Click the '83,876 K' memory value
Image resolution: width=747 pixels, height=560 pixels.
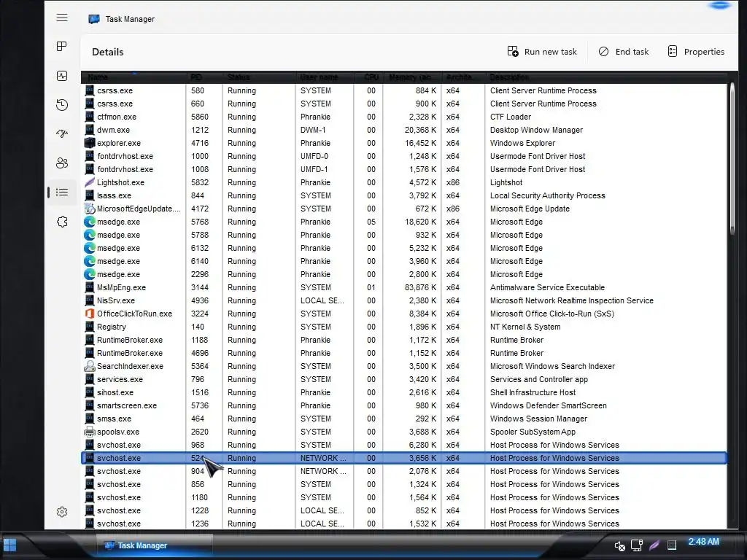pyautogui.click(x=420, y=287)
